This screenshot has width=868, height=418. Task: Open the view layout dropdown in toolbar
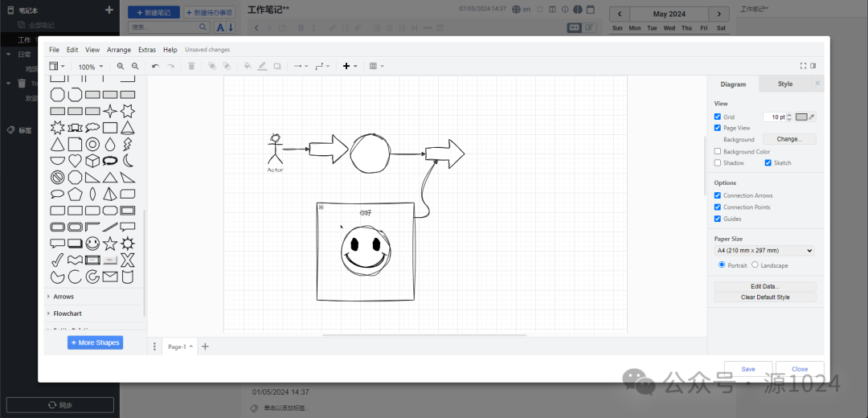click(x=57, y=66)
